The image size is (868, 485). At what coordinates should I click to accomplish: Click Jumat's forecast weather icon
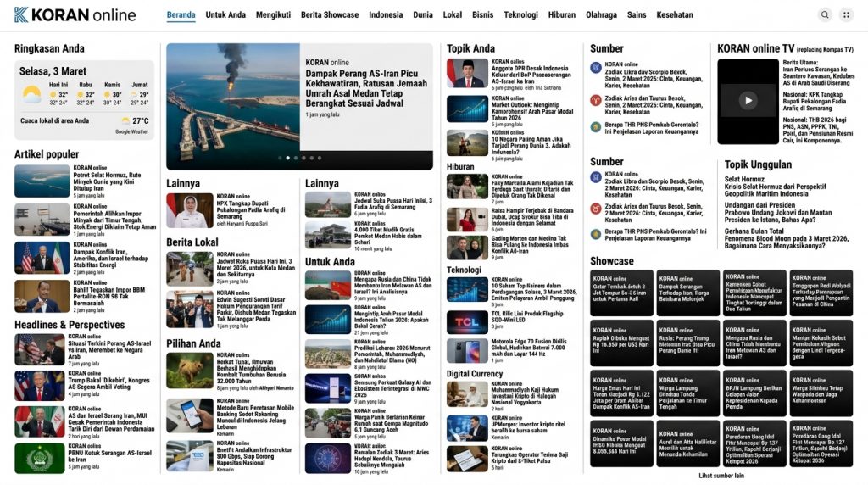[x=134, y=94]
